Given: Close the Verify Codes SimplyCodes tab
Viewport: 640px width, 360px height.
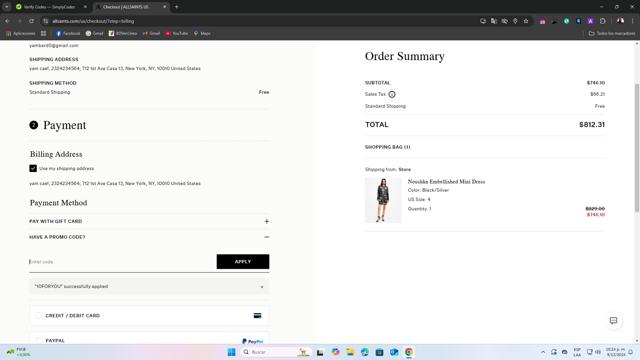Looking at the screenshot, I should point(85,7).
